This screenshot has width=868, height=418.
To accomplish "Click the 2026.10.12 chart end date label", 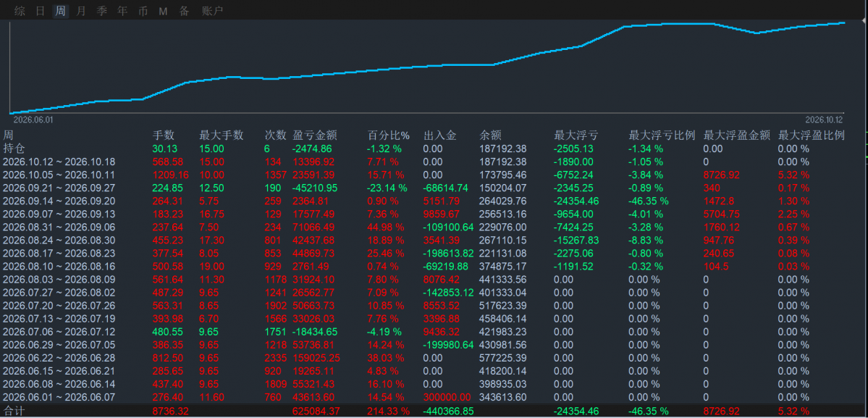I will (x=824, y=120).
